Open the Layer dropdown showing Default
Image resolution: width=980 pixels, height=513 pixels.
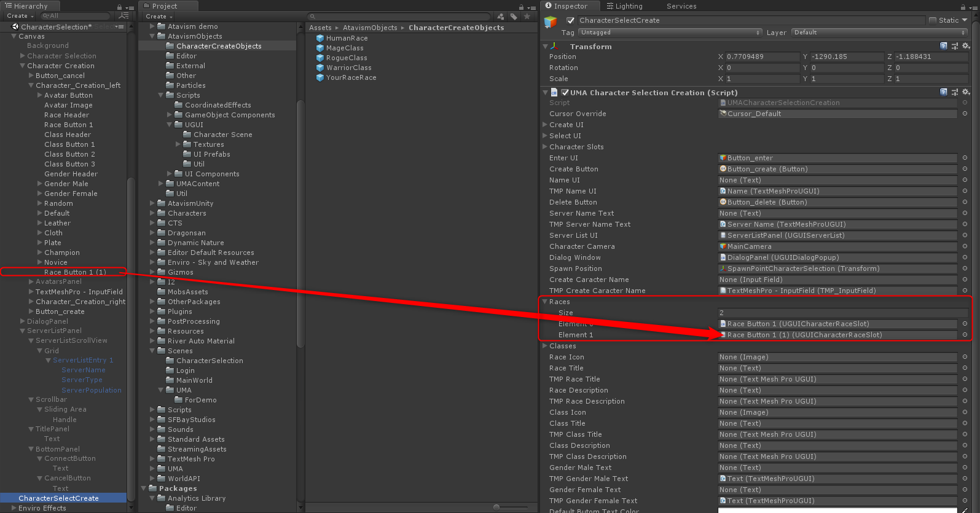[879, 33]
